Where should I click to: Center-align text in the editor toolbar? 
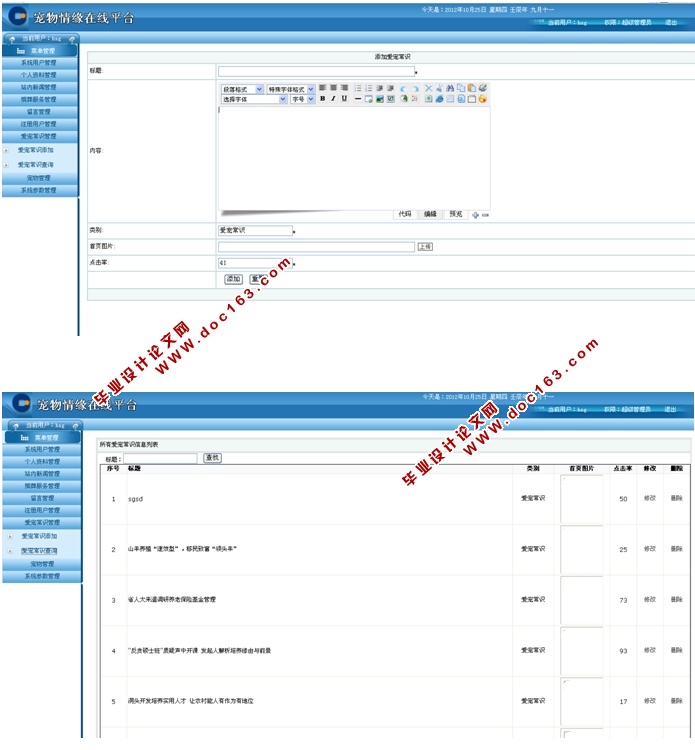(333, 88)
